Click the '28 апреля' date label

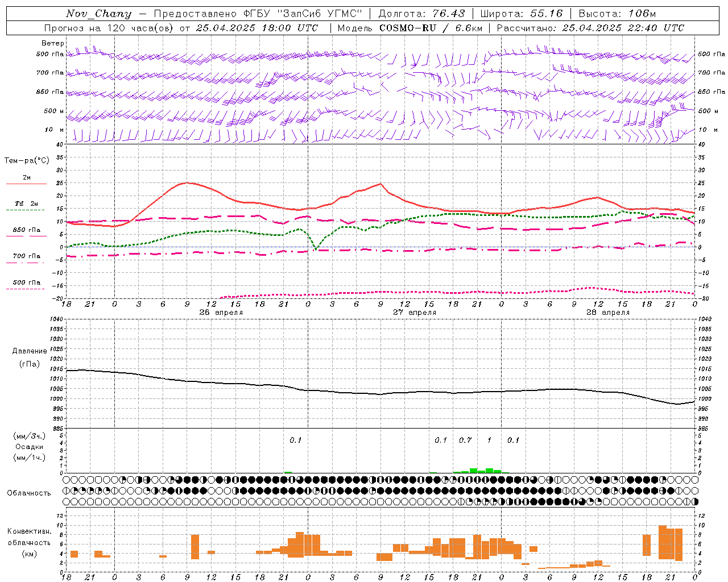tap(608, 313)
